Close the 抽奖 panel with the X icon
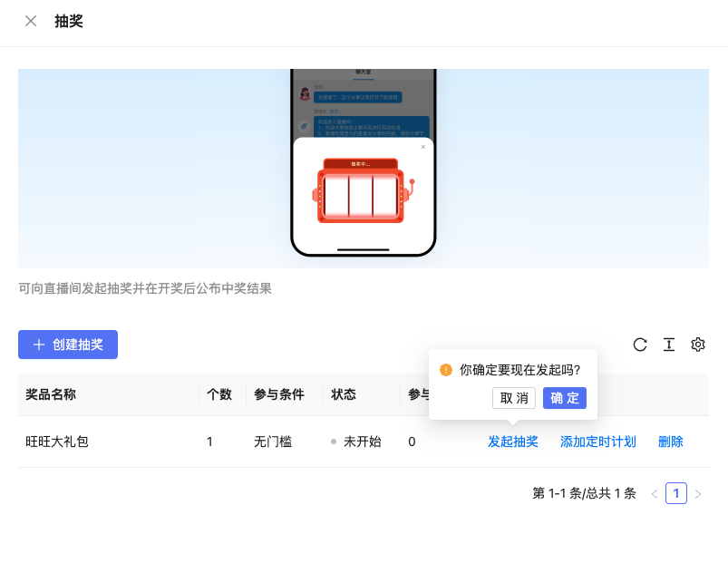Viewport: 728px width, 573px height. click(31, 21)
